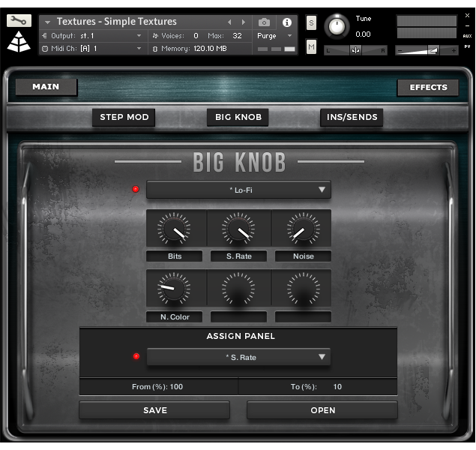Open the wrench instrument edit icon
The image size is (476, 450).
19,21
